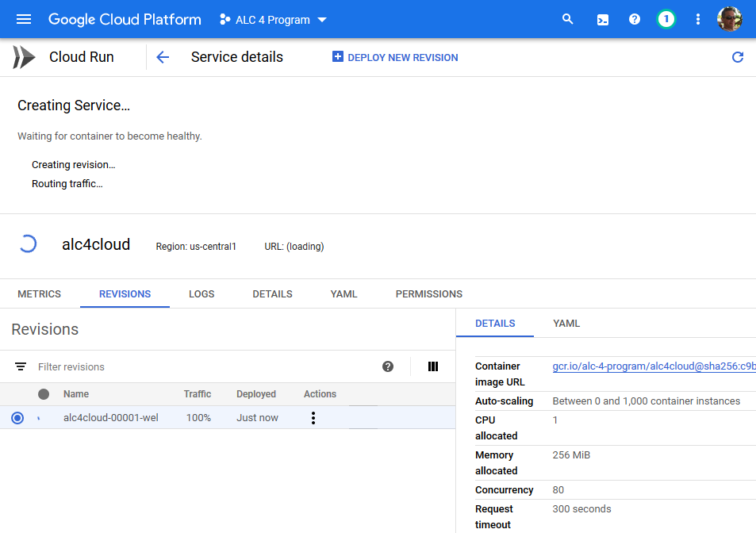Viewport: 756px width, 533px height.
Task: Open notifications badge showing 1
Action: [666, 19]
